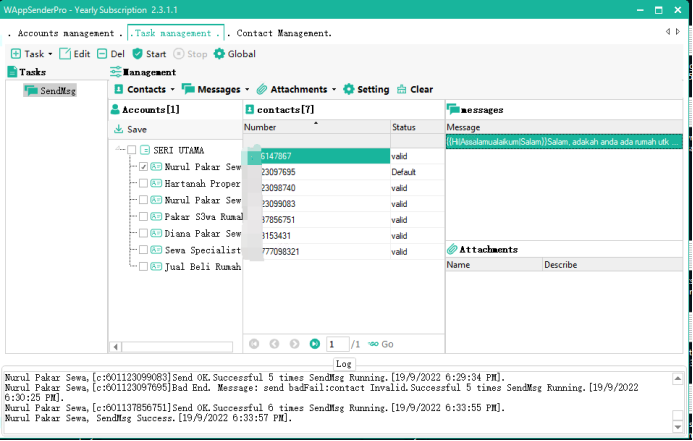Viewport: 693px width, 441px height.
Task: Check the unchecked Nurul Pakar Sew account
Action: point(143,200)
